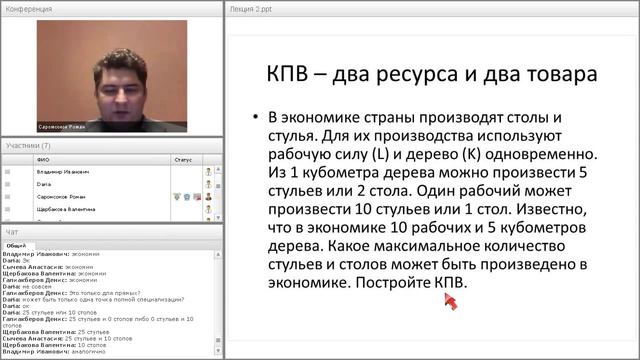Click chat message 'Daria: не совсем'
This screenshot has width=640, height=360.
(27, 287)
